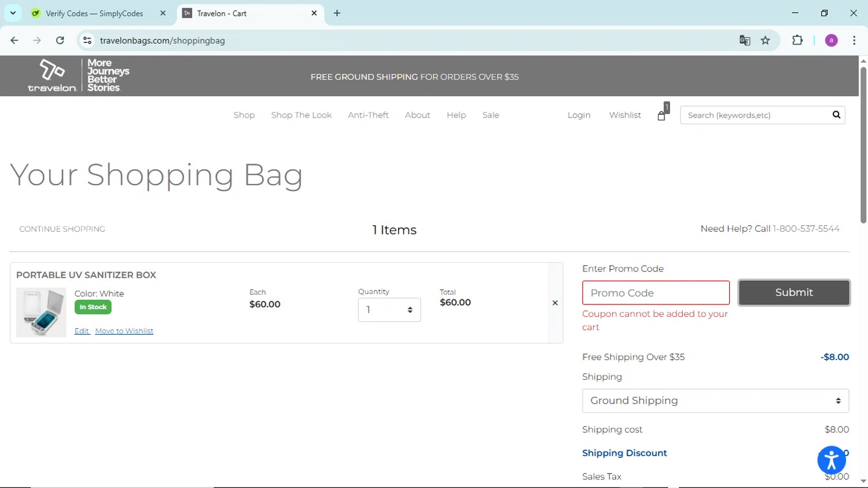Click the Travelon logo
Screen dimensions: 868x488
click(x=52, y=76)
